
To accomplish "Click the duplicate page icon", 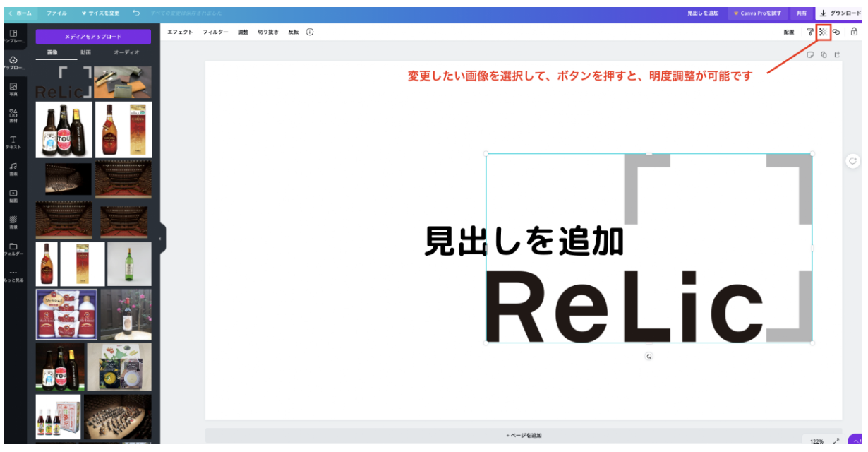I will click(x=824, y=54).
